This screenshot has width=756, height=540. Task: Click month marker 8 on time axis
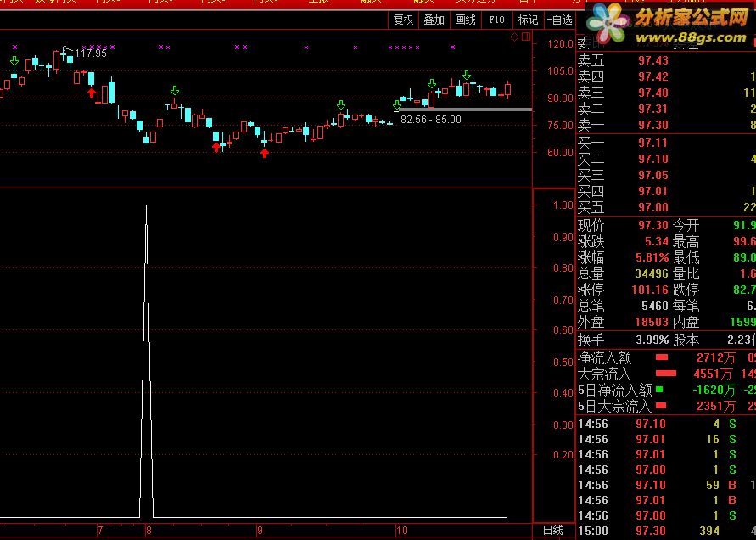pos(148,531)
